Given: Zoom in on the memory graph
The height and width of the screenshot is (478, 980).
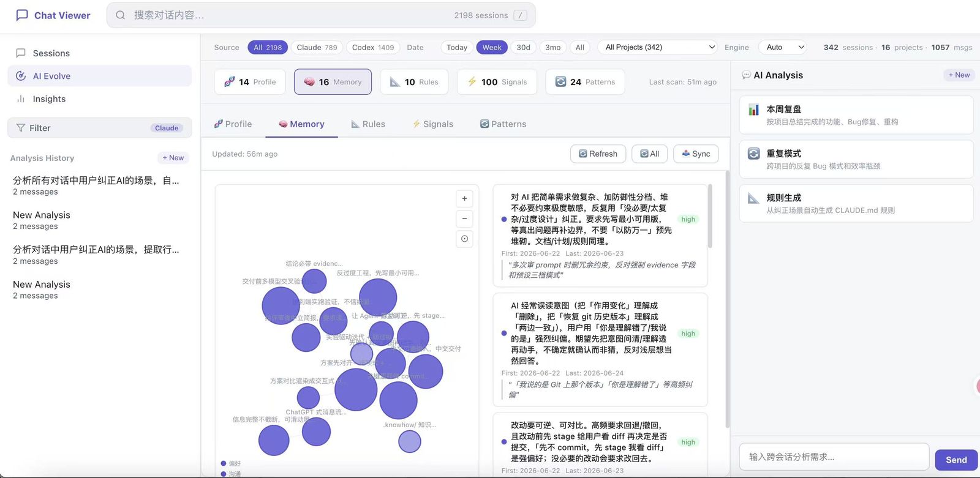Looking at the screenshot, I should point(464,199).
